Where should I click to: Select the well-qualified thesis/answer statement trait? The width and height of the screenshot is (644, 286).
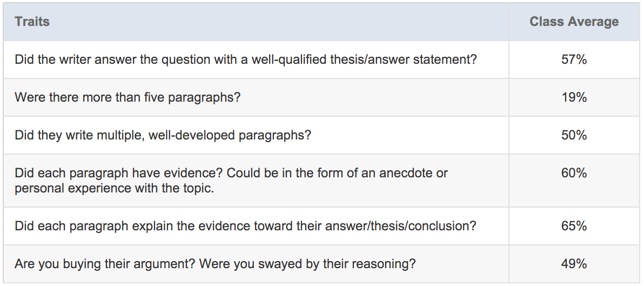tap(246, 60)
